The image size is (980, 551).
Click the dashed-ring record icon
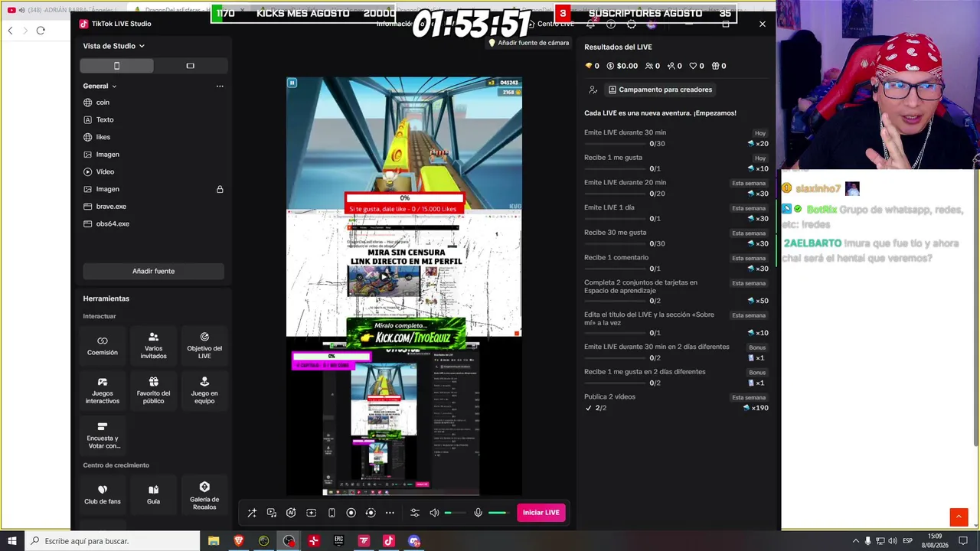[x=371, y=513]
